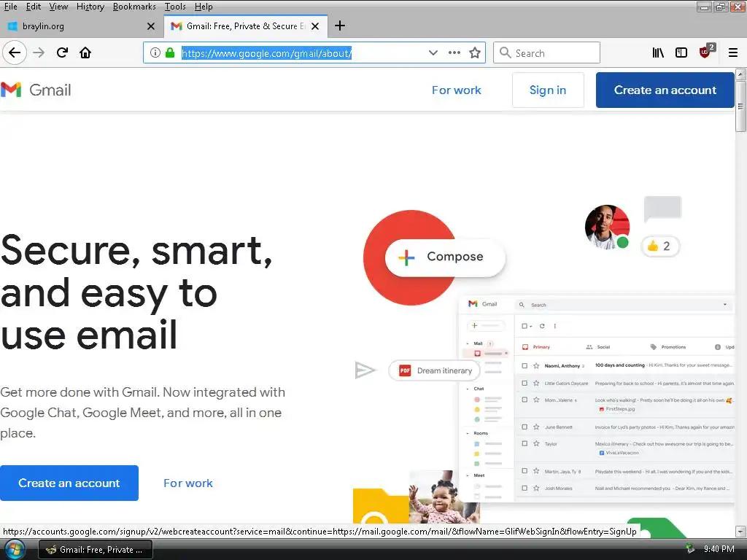
Task: Open the Tools menu
Action: point(175,7)
